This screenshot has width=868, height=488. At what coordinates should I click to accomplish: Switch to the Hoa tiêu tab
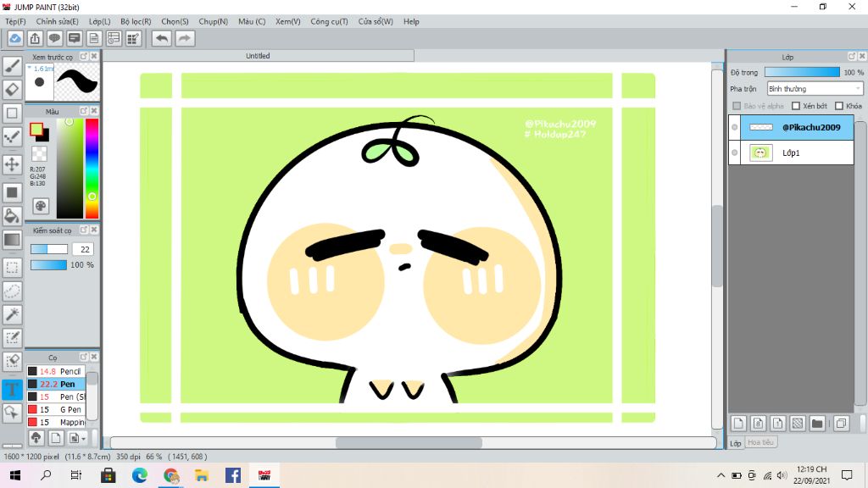point(760,442)
